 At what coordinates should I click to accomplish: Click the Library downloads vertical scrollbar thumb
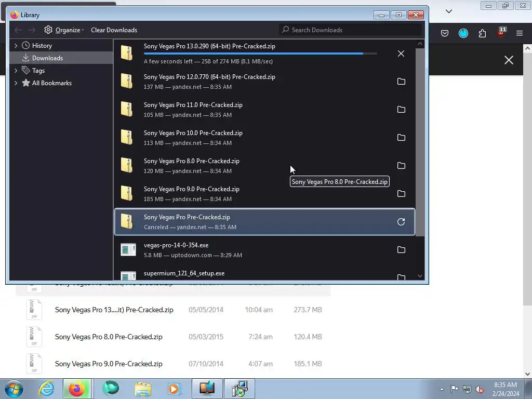click(x=420, y=142)
